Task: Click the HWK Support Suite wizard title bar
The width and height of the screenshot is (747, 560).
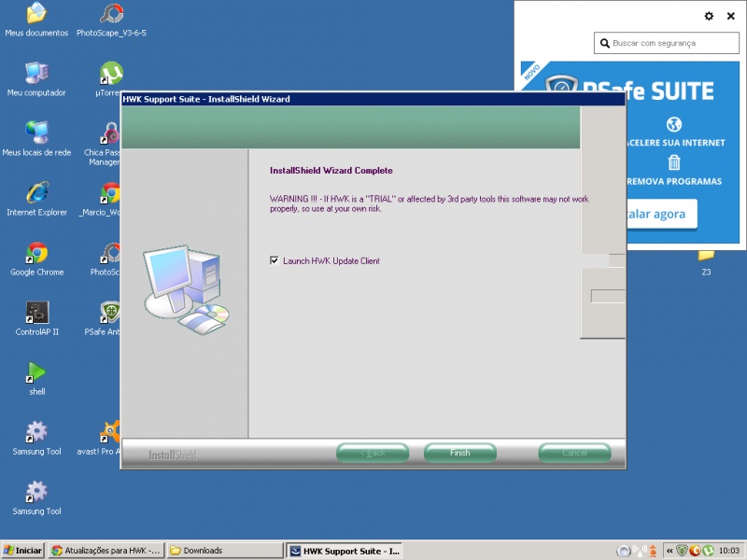Action: point(373,99)
